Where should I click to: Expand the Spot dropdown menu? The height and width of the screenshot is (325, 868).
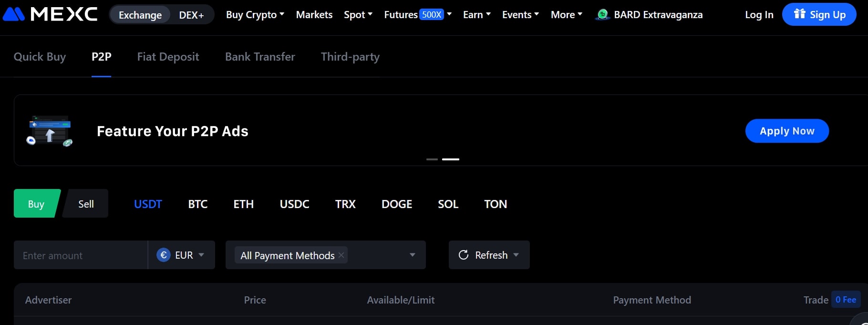(358, 15)
